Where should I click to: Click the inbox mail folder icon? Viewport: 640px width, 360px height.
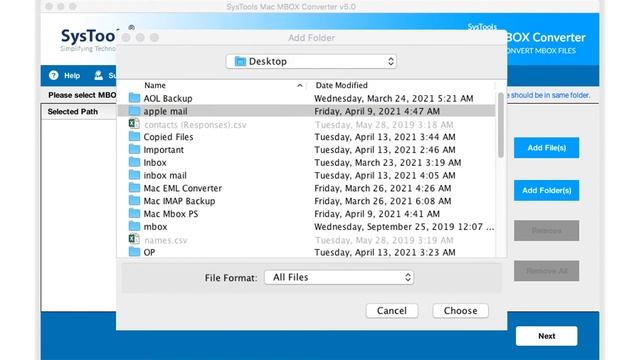click(134, 175)
